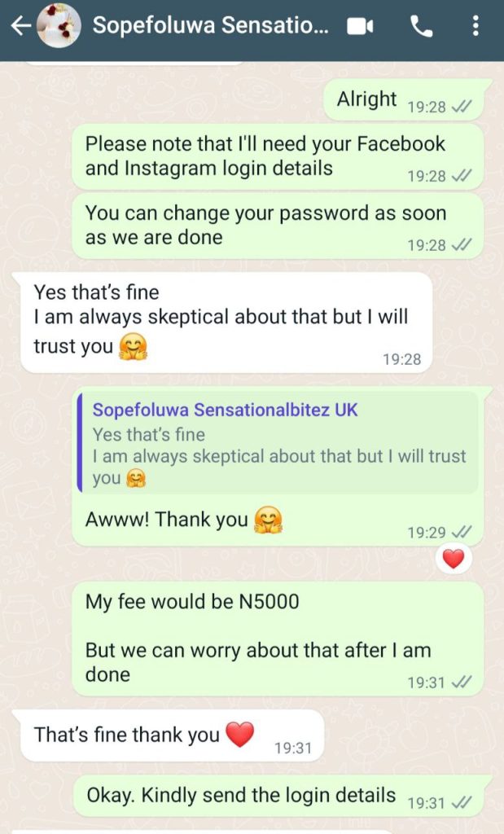This screenshot has width=504, height=834.
Task: Start a video call
Action: pyautogui.click(x=360, y=26)
